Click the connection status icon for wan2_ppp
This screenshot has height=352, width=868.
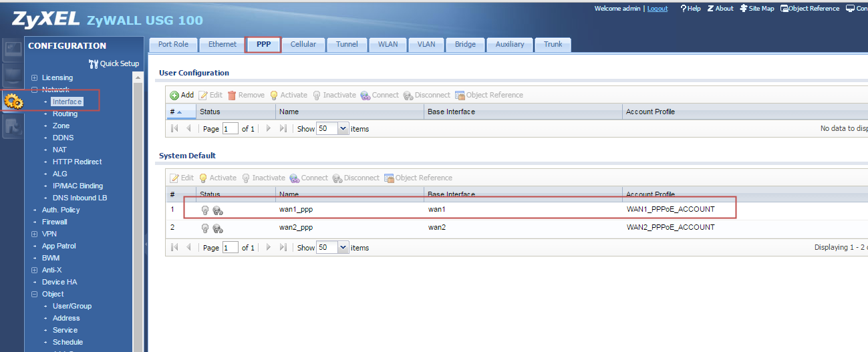(218, 228)
